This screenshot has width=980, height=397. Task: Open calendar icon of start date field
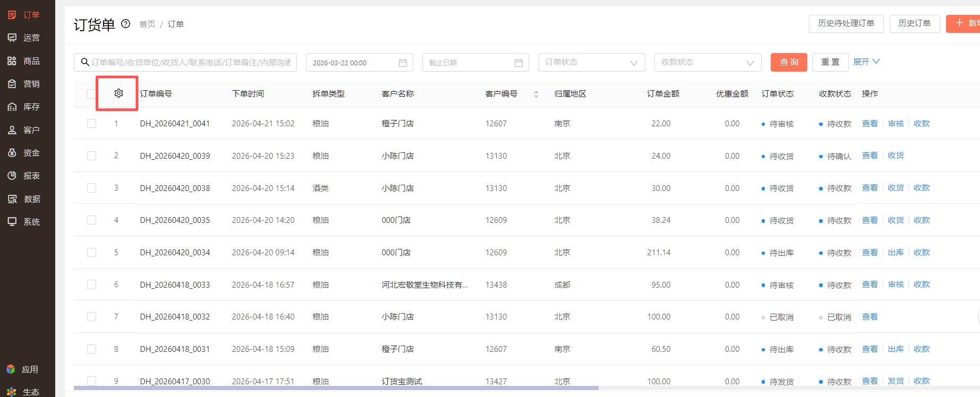point(403,63)
